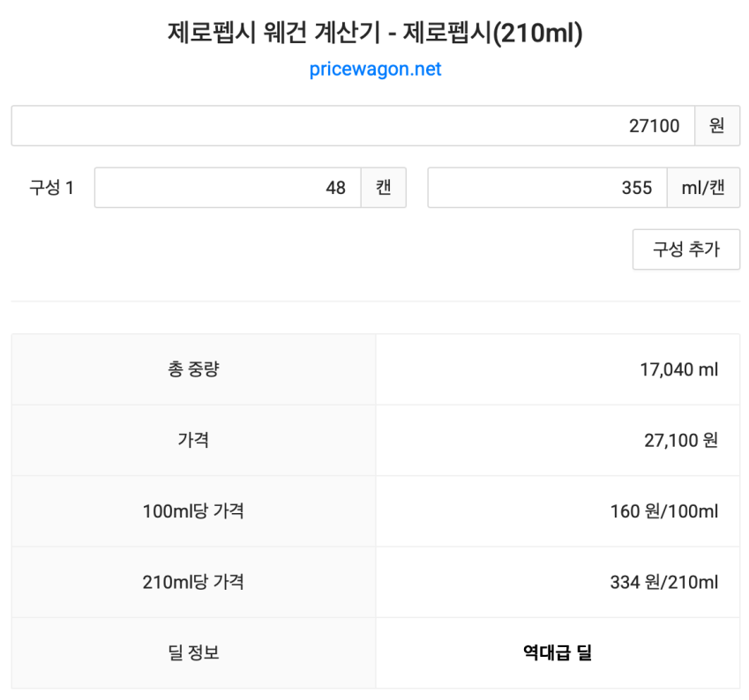
Task: Click the 가격 row label in table
Action: (193, 440)
